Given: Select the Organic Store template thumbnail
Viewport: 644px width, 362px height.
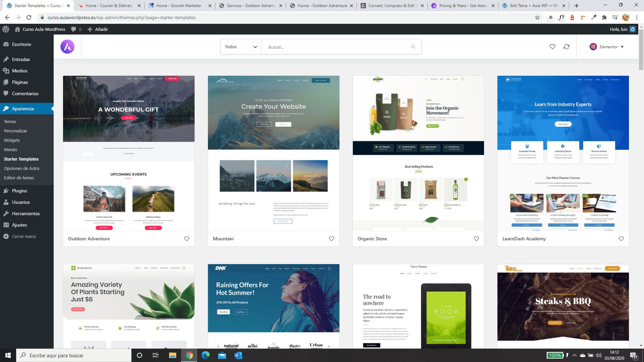Looking at the screenshot, I should click(418, 153).
